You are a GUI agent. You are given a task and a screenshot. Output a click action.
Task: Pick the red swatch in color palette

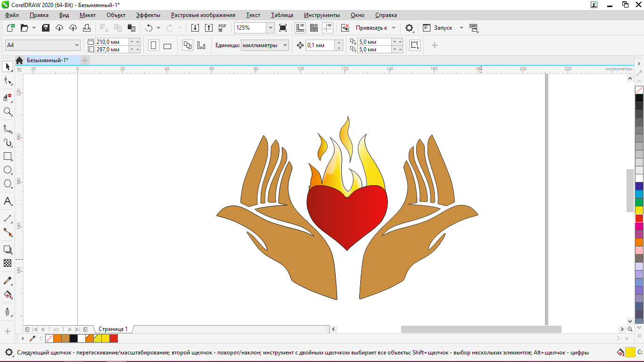pos(639,218)
